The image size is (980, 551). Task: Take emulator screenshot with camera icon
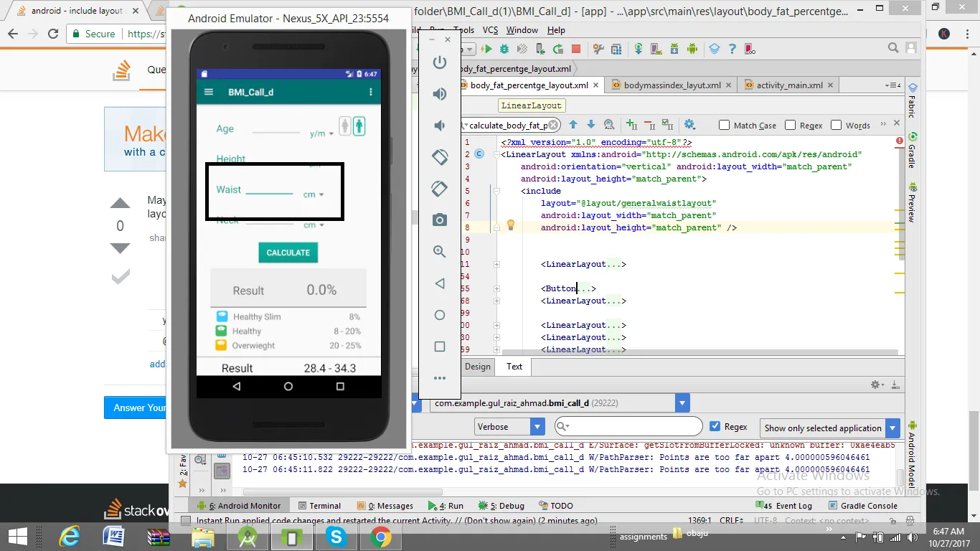440,220
